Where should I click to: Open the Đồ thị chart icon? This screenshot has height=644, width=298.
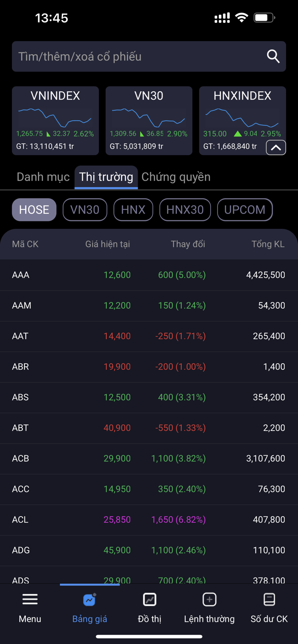tap(149, 599)
